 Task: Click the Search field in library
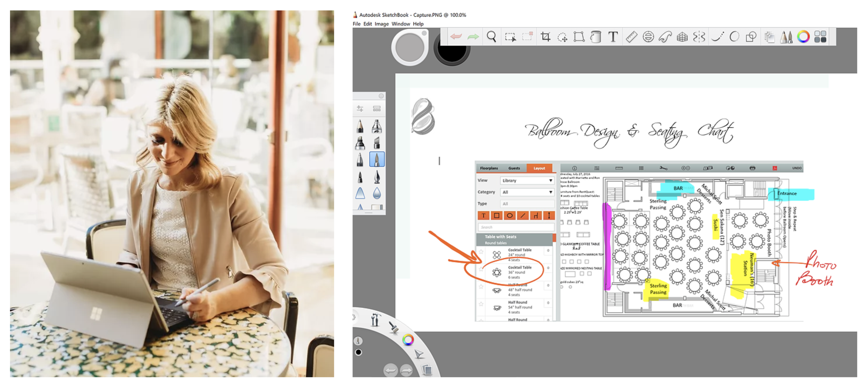516,227
